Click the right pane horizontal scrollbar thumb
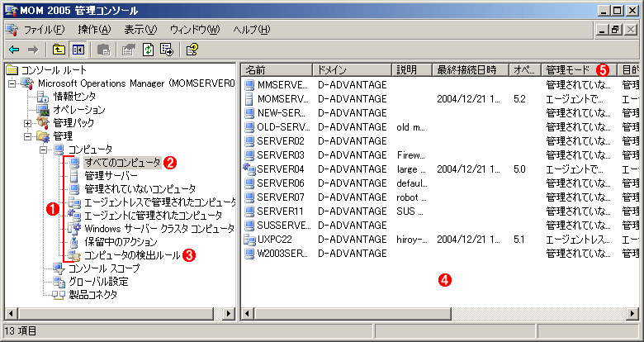 (x=352, y=314)
